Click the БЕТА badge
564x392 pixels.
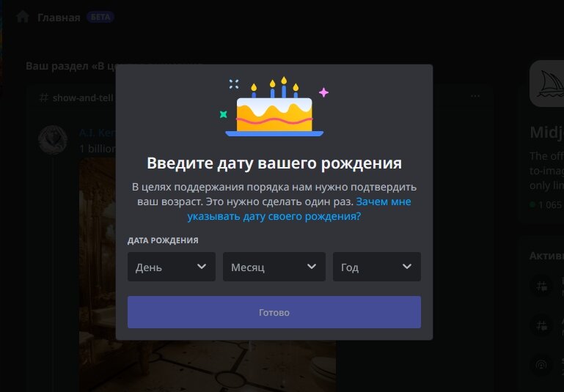(100, 17)
